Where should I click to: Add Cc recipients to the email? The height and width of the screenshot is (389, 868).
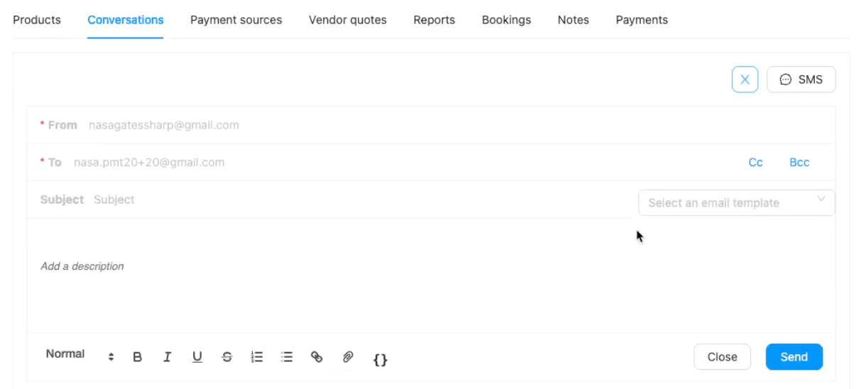pyautogui.click(x=755, y=163)
